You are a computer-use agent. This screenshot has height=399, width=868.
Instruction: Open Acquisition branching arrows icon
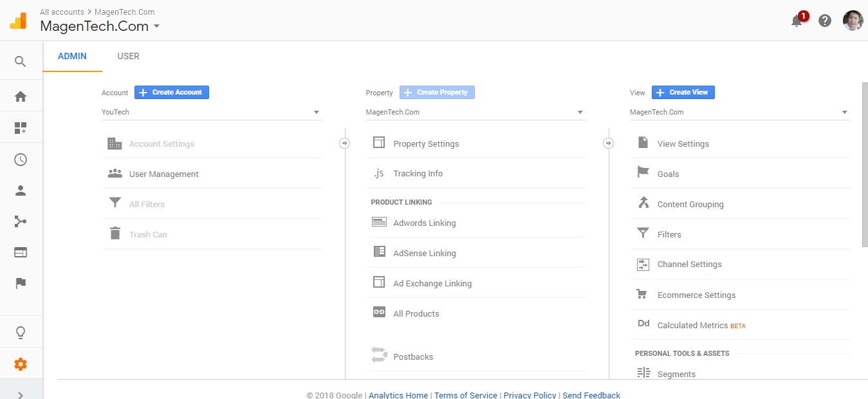(21, 221)
